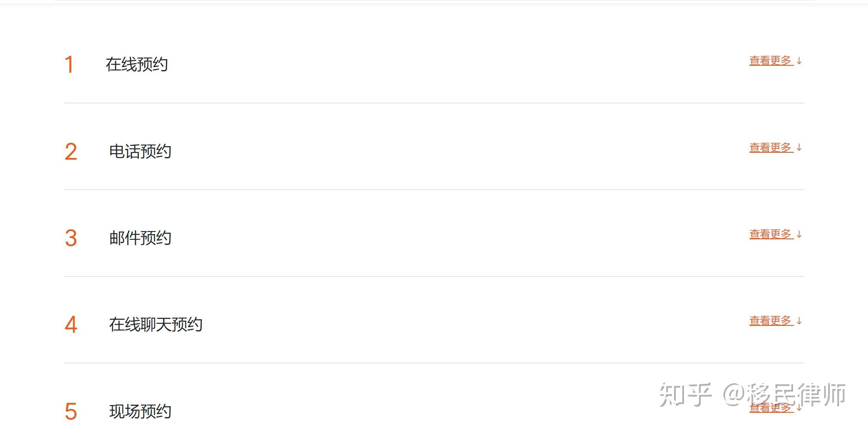Click the 查看更多 link for 在线聊天预约
Viewport: 868px width, 431px height.
pyautogui.click(x=771, y=321)
